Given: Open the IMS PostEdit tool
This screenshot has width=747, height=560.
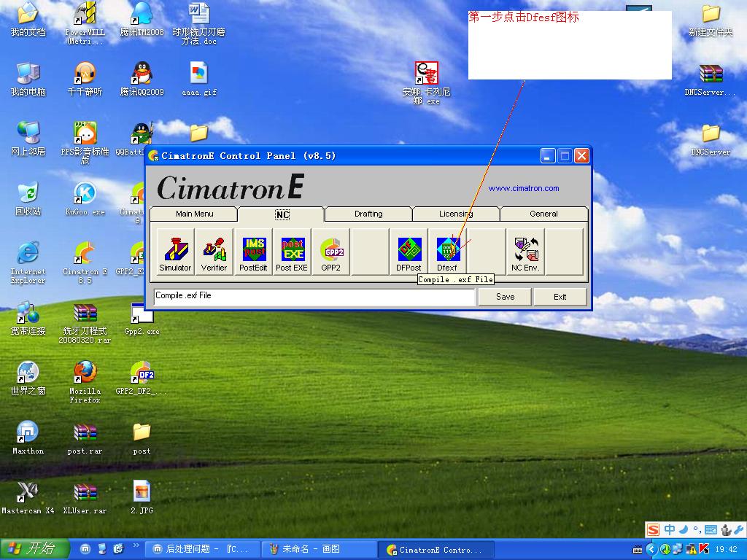Looking at the screenshot, I should [253, 252].
